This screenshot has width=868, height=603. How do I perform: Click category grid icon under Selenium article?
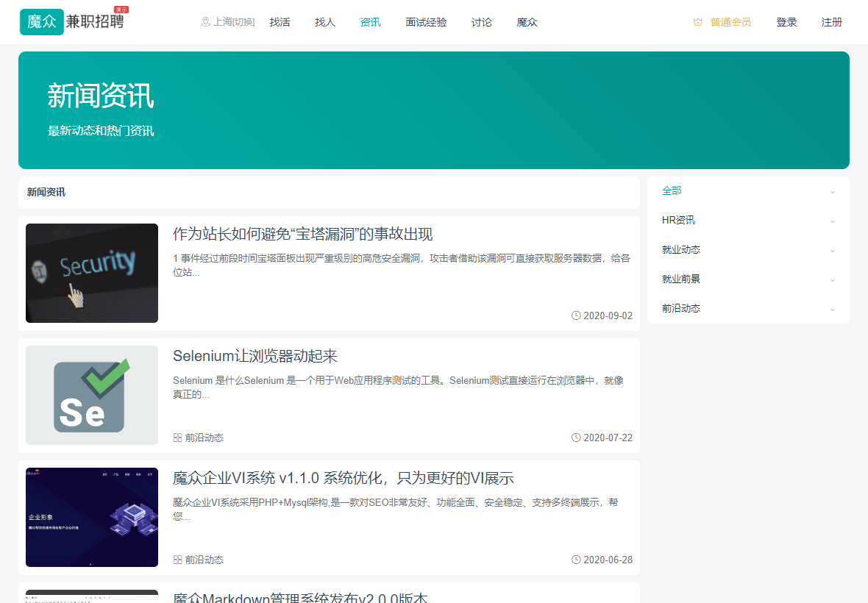(x=177, y=438)
